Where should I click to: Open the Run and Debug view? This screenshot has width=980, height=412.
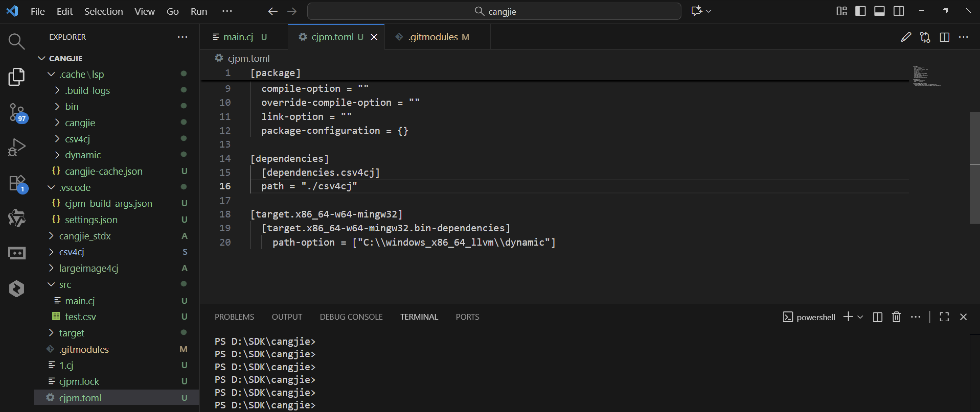(16, 147)
